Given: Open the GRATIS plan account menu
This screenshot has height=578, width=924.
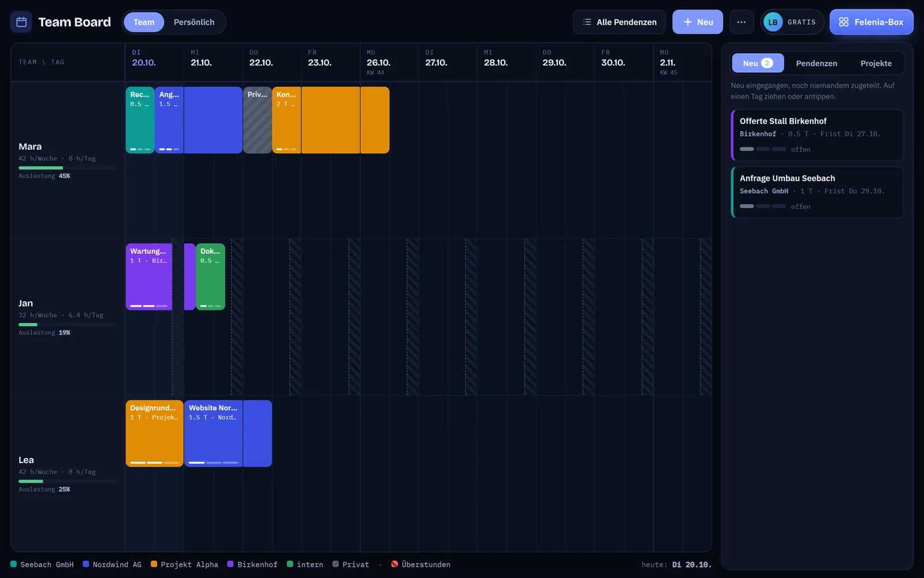Looking at the screenshot, I should click(x=792, y=22).
